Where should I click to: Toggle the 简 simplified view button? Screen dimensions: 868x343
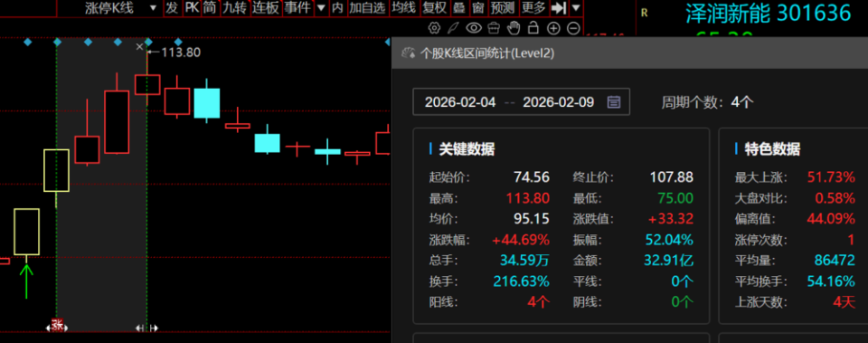tap(209, 8)
